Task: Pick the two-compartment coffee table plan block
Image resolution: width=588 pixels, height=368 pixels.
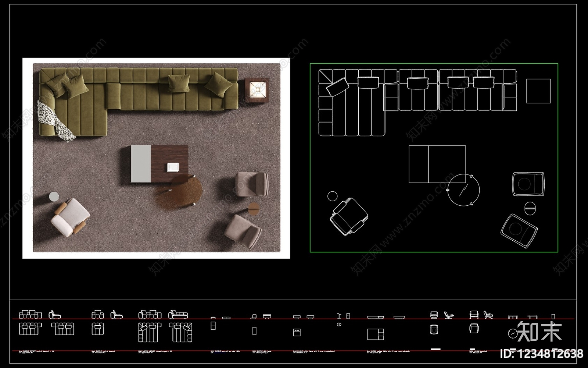Action: (x=376, y=334)
